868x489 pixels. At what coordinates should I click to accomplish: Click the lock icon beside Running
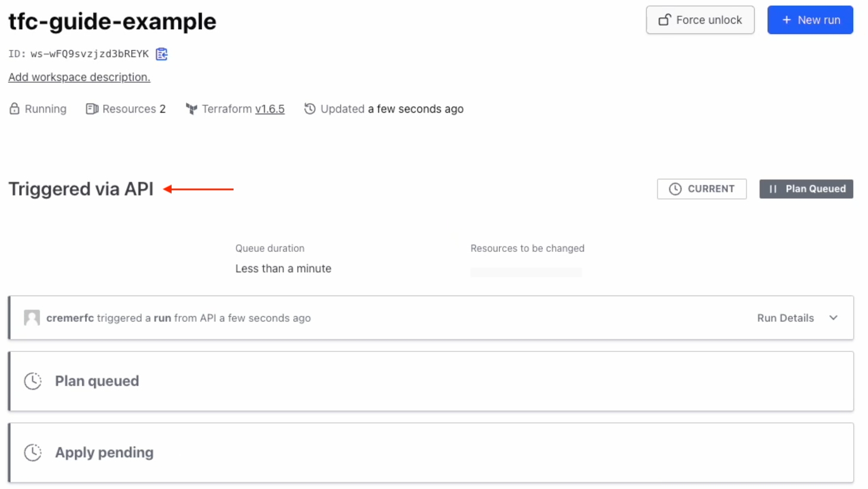(14, 108)
